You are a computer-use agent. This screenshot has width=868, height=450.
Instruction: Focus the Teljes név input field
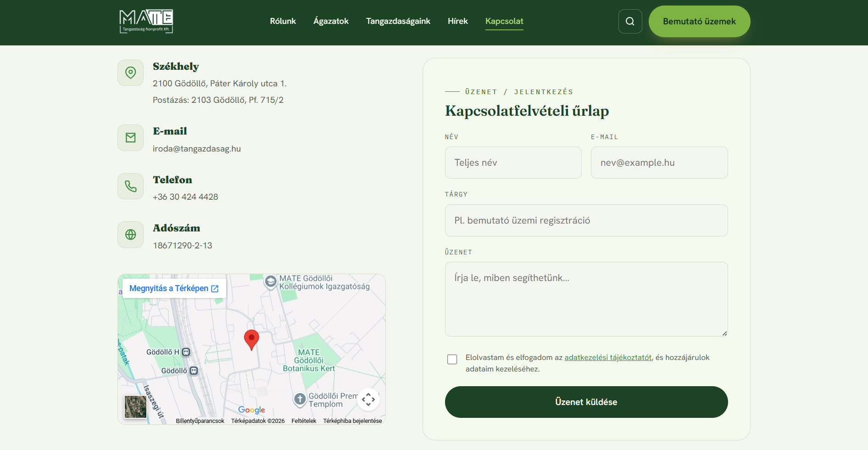[513, 163]
